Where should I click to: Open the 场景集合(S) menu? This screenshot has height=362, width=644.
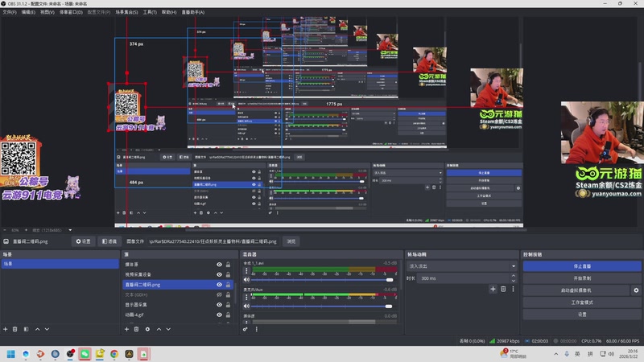[126, 12]
